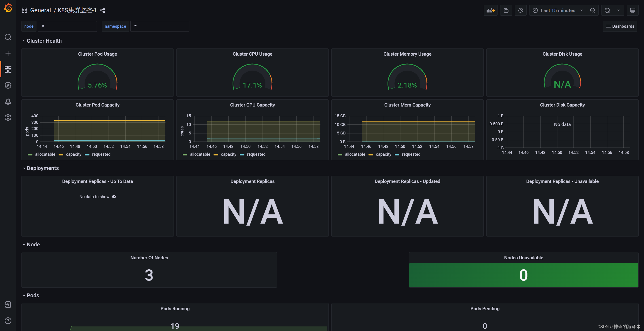This screenshot has width=644, height=331.
Task: Open the Help question mark icon
Action: 8,321
